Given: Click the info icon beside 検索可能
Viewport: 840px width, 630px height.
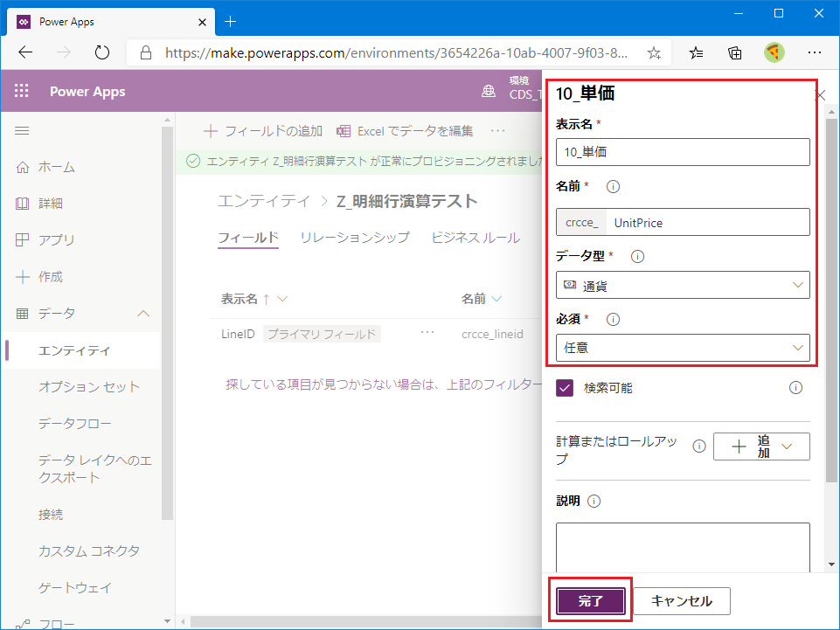Looking at the screenshot, I should [795, 388].
